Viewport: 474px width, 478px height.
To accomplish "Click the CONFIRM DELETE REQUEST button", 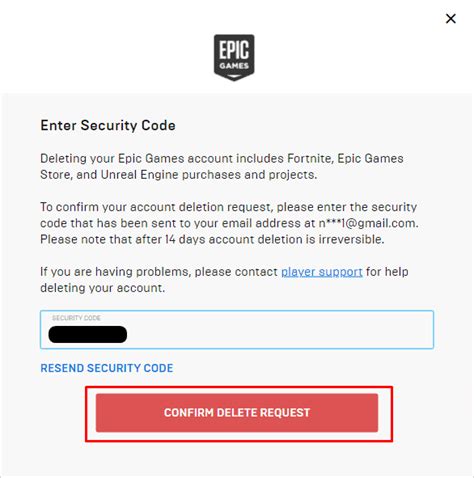I will pos(237,413).
